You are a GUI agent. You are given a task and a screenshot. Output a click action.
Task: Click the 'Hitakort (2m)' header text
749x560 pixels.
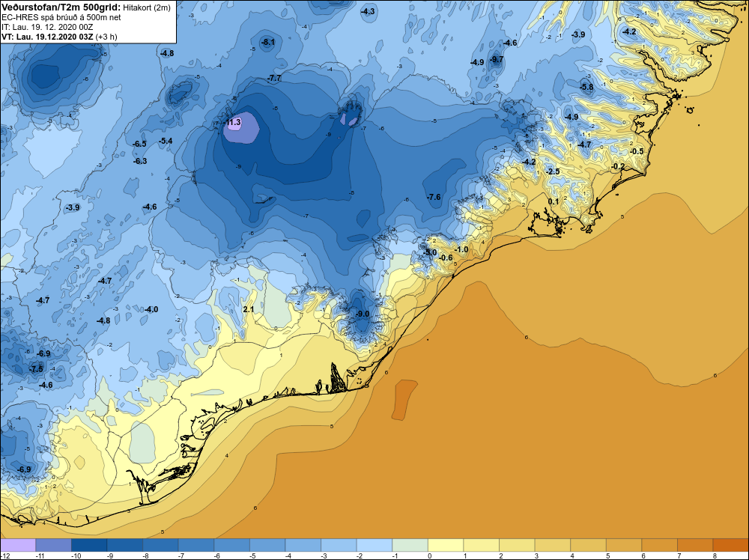(x=146, y=7)
